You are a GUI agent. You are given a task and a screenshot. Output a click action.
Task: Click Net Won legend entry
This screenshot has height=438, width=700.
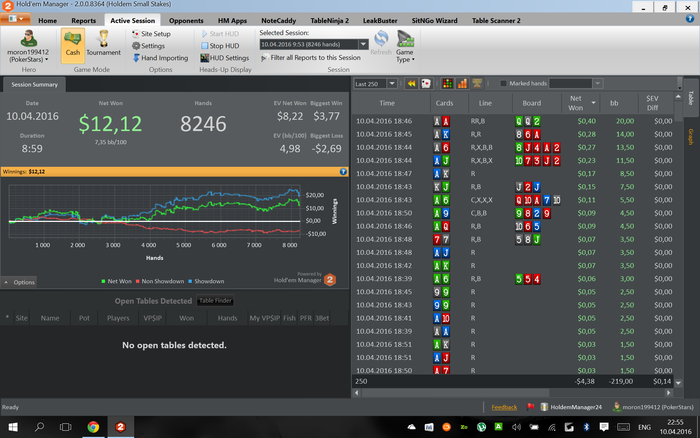click(x=117, y=281)
